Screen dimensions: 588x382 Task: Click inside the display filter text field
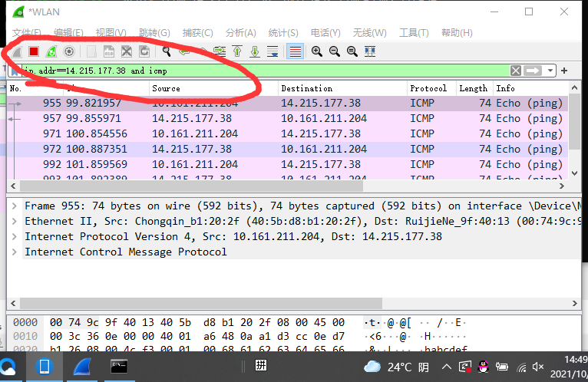(x=265, y=71)
